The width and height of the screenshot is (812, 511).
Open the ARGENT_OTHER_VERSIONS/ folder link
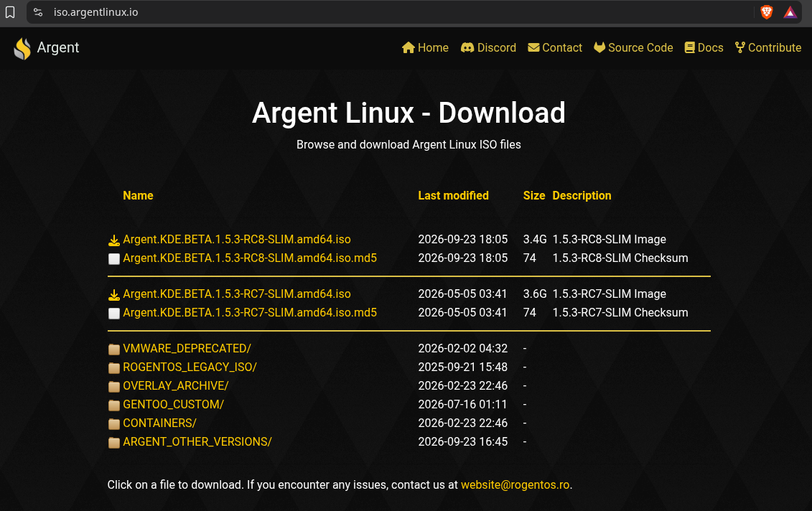click(197, 441)
